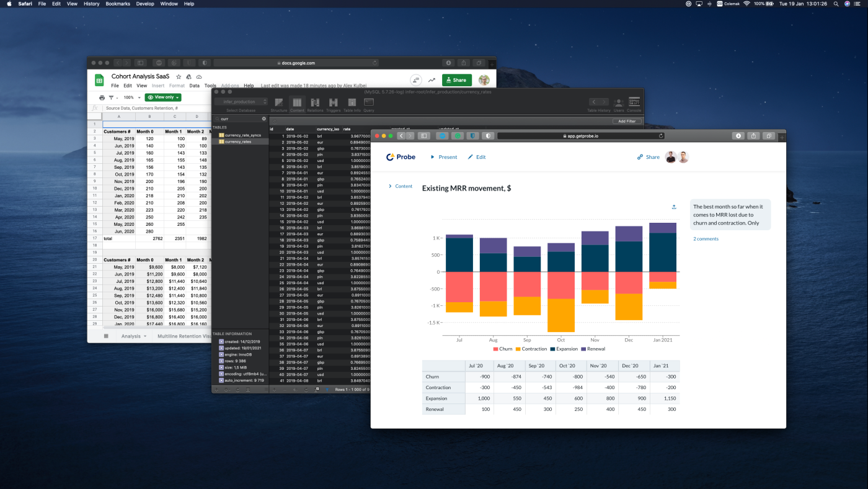Open the Users panel in Sequel Pro
Image resolution: width=868 pixels, height=489 pixels.
[x=619, y=104]
